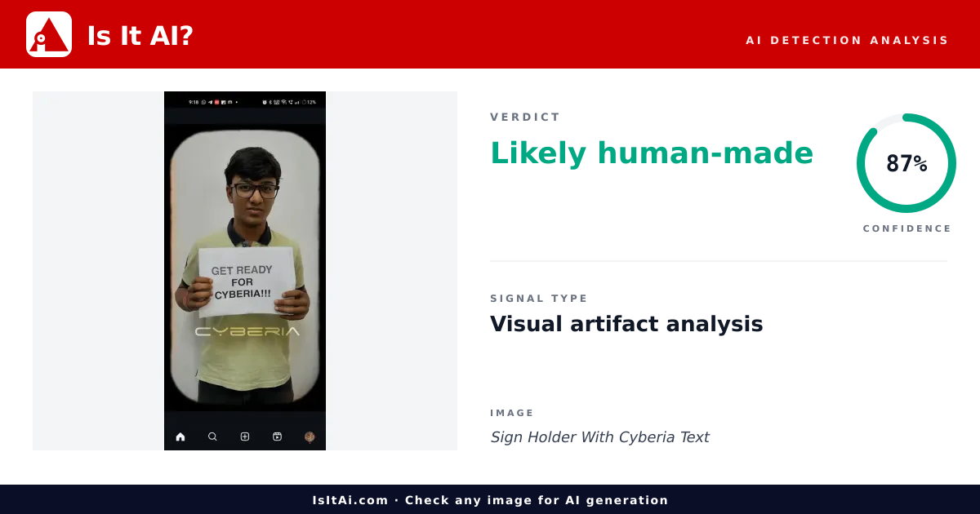Click the Is It AI logo icon
The image size is (980, 514).
click(49, 34)
